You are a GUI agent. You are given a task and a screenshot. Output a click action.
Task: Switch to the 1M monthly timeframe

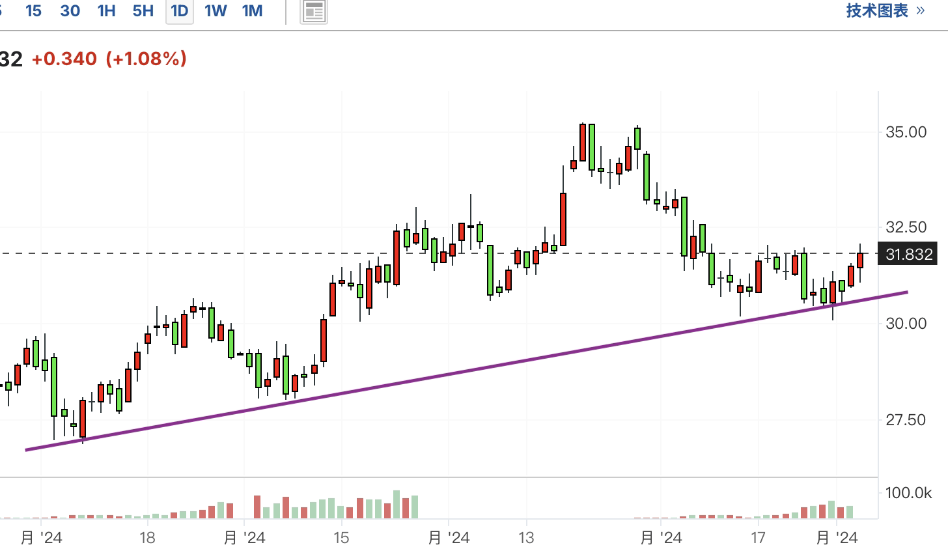[252, 11]
